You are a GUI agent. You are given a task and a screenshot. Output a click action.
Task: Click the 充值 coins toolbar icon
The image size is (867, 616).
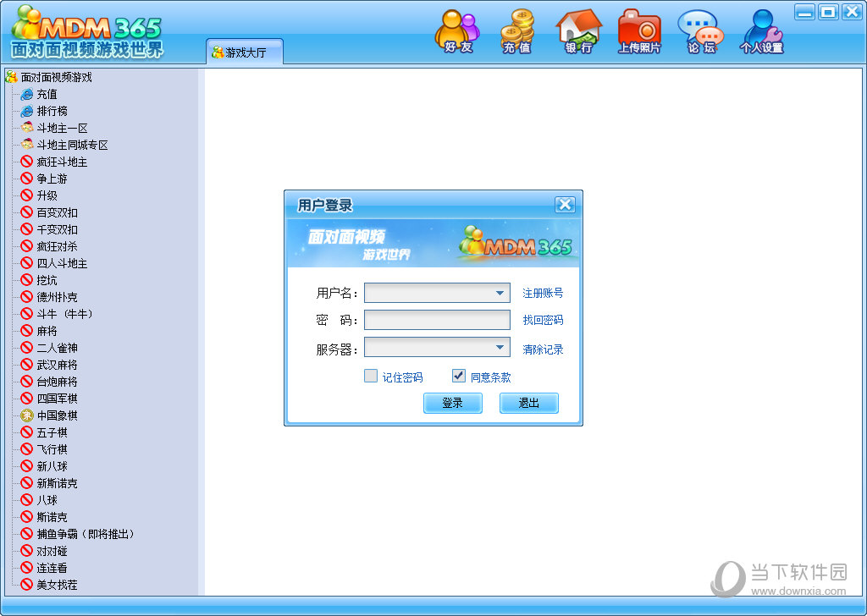coord(517,31)
